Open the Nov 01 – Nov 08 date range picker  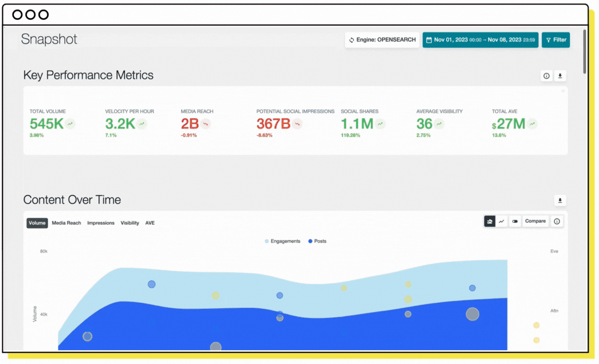(x=480, y=40)
